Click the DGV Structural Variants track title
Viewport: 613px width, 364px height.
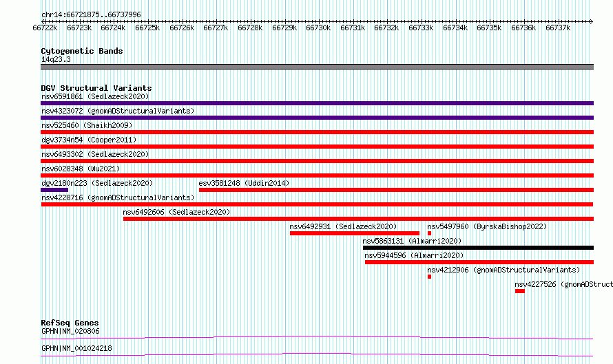[96, 88]
